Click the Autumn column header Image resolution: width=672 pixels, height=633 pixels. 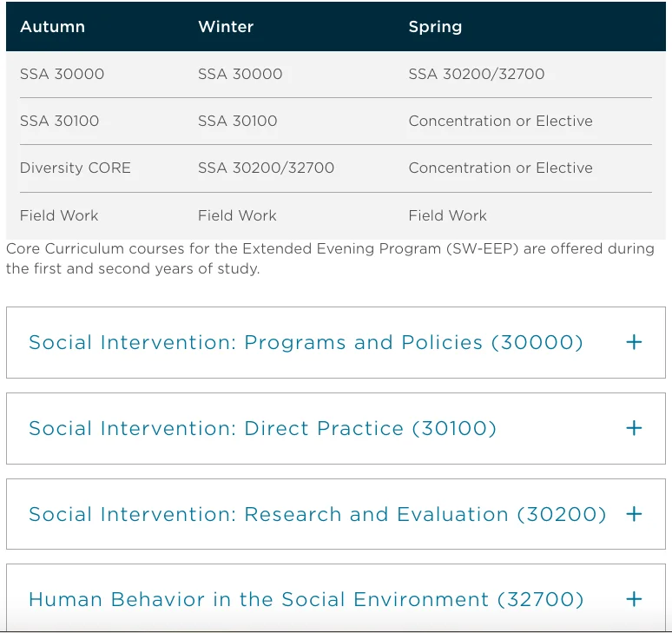coord(52,27)
